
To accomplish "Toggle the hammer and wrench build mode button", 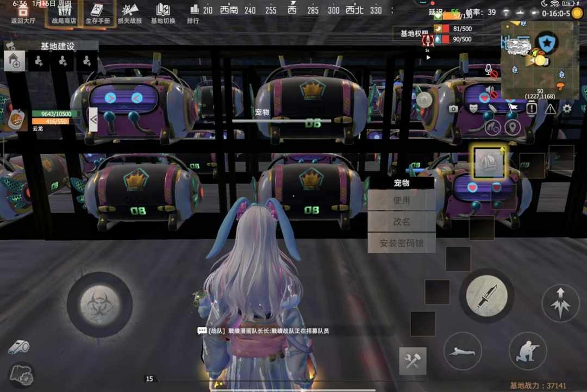I will (x=413, y=361).
